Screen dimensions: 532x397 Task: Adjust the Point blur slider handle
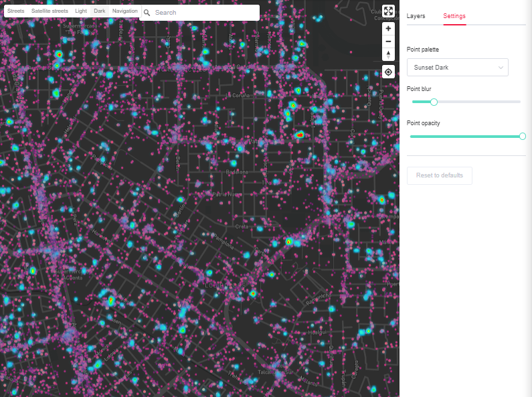(434, 102)
